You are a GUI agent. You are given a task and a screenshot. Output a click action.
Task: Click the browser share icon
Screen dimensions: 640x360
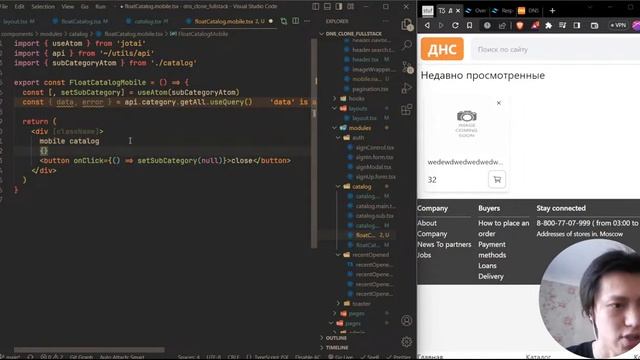click(502, 25)
